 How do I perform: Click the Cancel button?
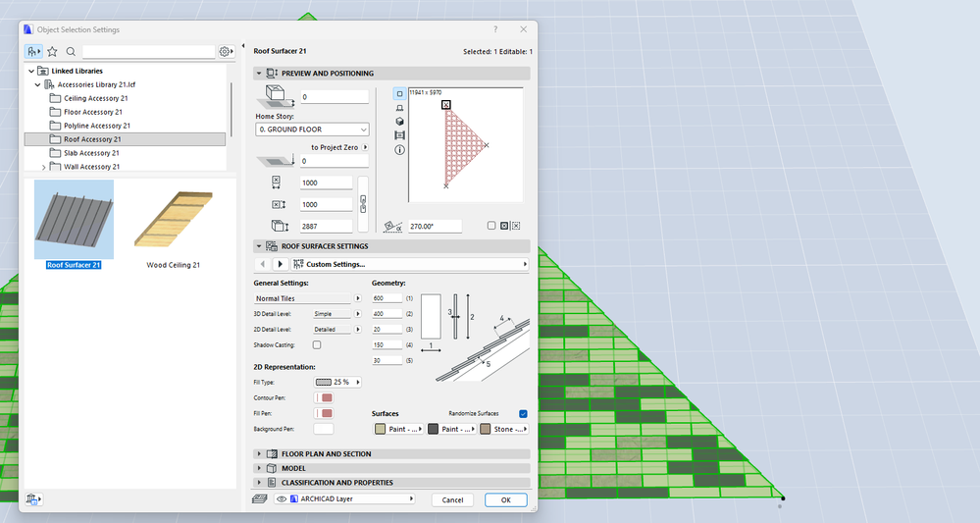pyautogui.click(x=452, y=499)
